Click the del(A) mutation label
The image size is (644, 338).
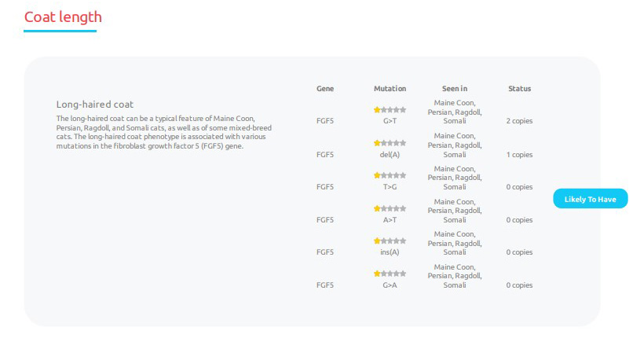point(390,155)
